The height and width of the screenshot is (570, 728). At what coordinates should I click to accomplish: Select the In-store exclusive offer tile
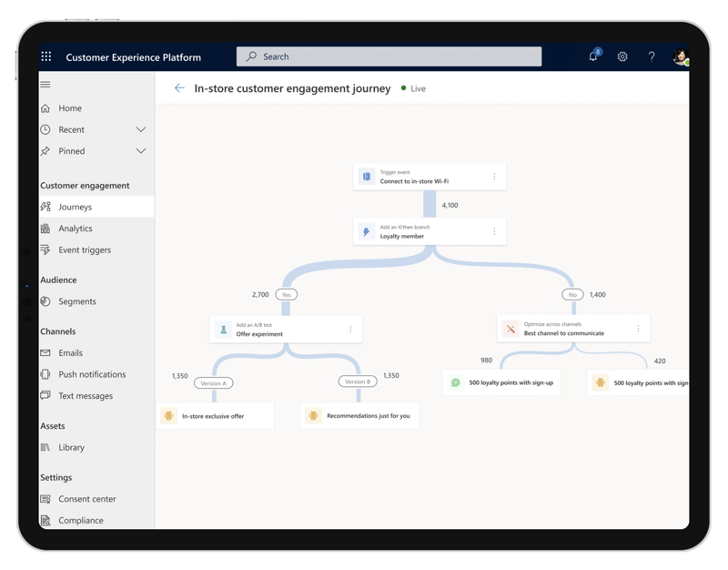215,416
